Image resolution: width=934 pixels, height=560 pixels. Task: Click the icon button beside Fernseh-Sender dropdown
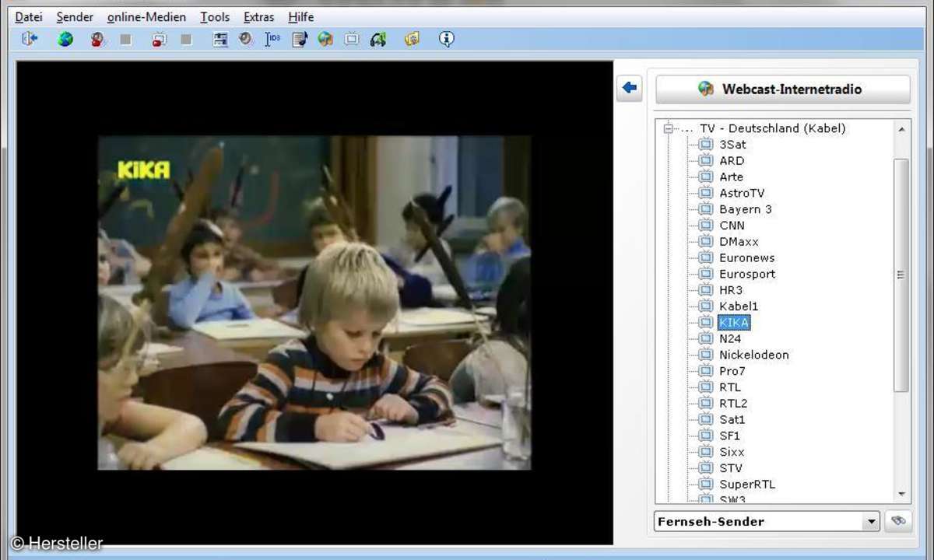897,521
